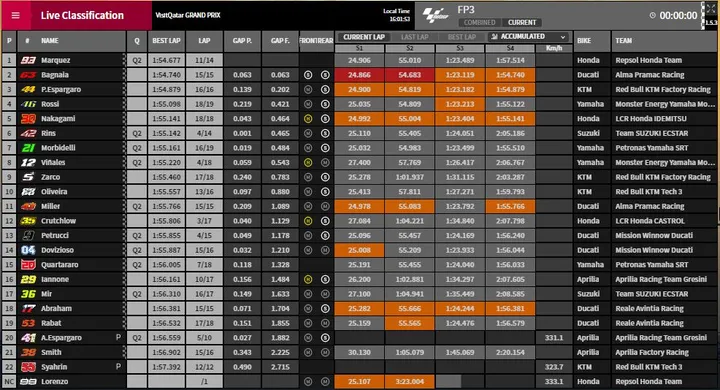Click Dovizioso's number 04 badge
720x390 pixels.
coord(28,250)
